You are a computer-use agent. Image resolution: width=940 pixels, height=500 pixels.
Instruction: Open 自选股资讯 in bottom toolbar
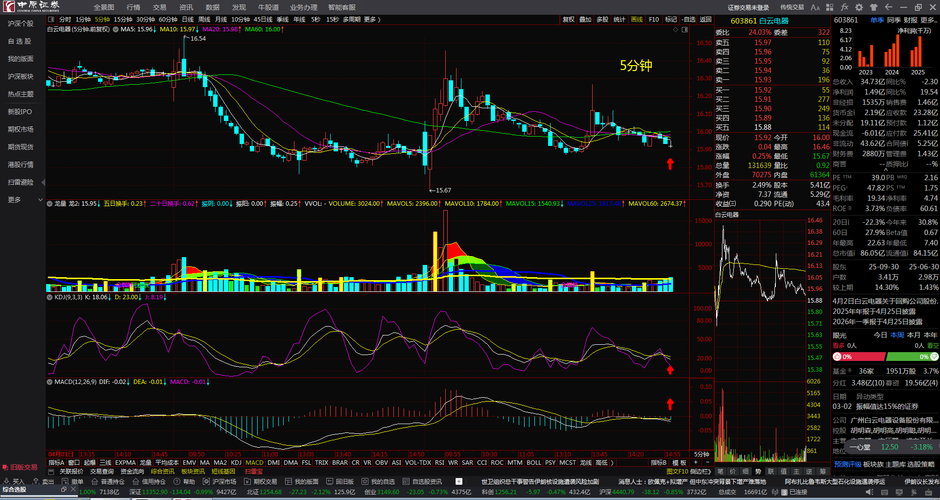[422, 481]
